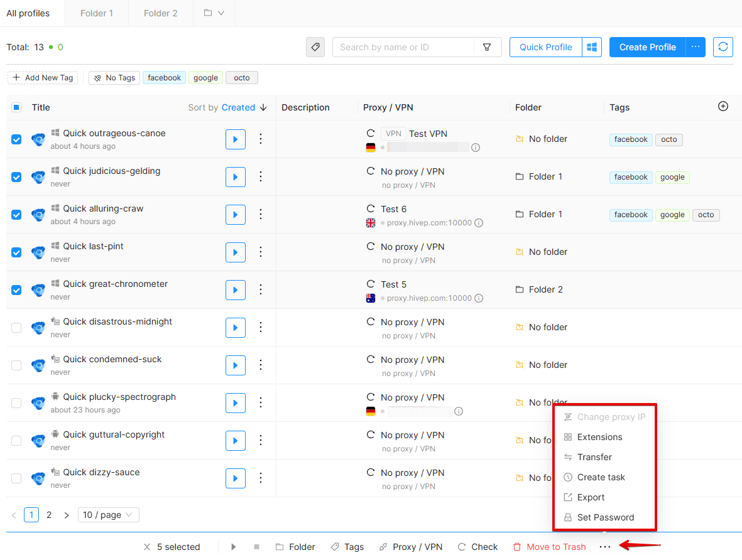
Task: Focus the Search by name or ID field
Action: [x=405, y=47]
